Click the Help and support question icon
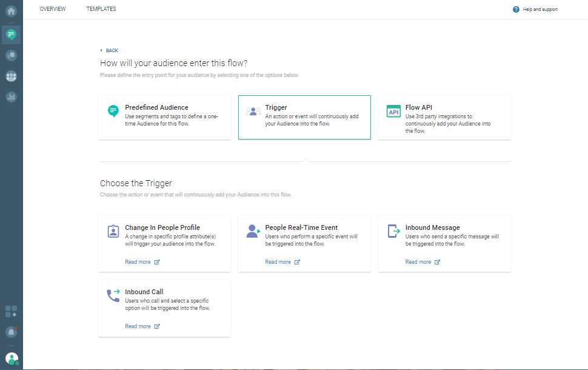 516,10
